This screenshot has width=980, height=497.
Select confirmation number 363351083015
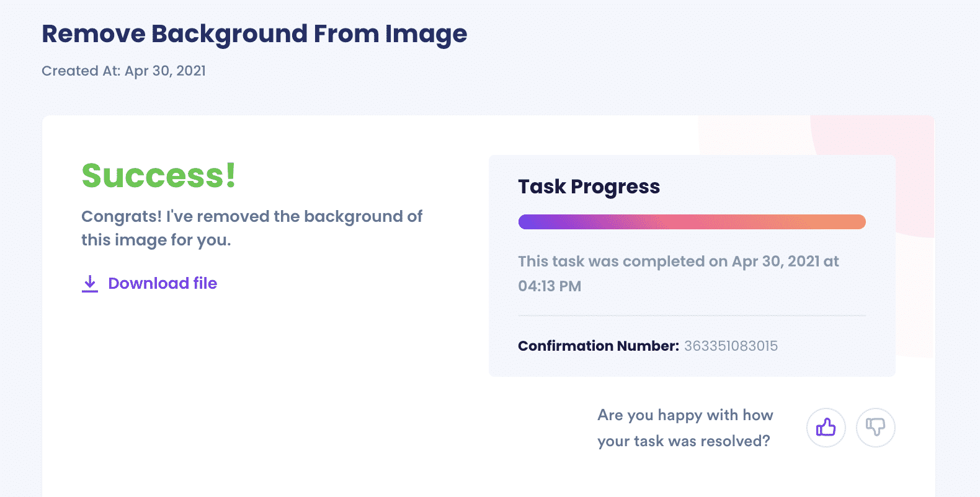pos(731,346)
